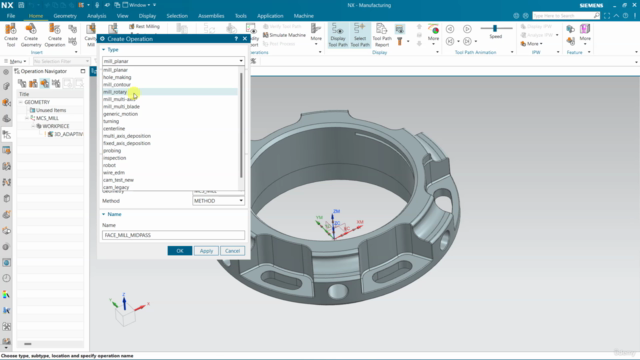The width and height of the screenshot is (640, 360).
Task: Toggle Display Tool Path
Action: coord(338,35)
